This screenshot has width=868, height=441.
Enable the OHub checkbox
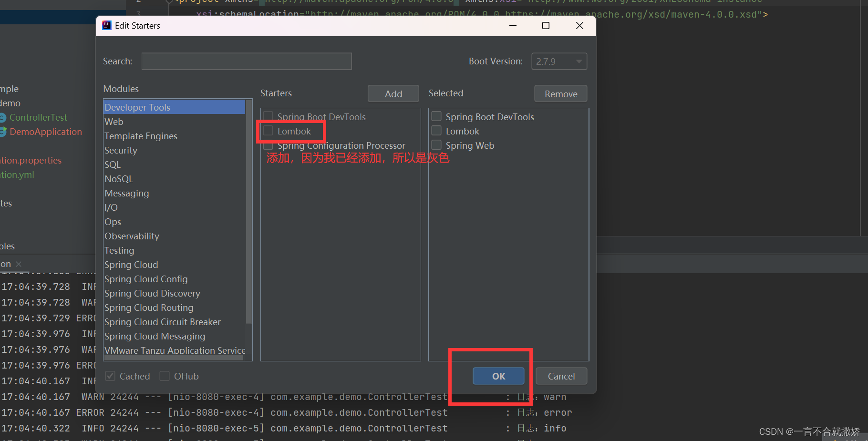[x=165, y=376]
